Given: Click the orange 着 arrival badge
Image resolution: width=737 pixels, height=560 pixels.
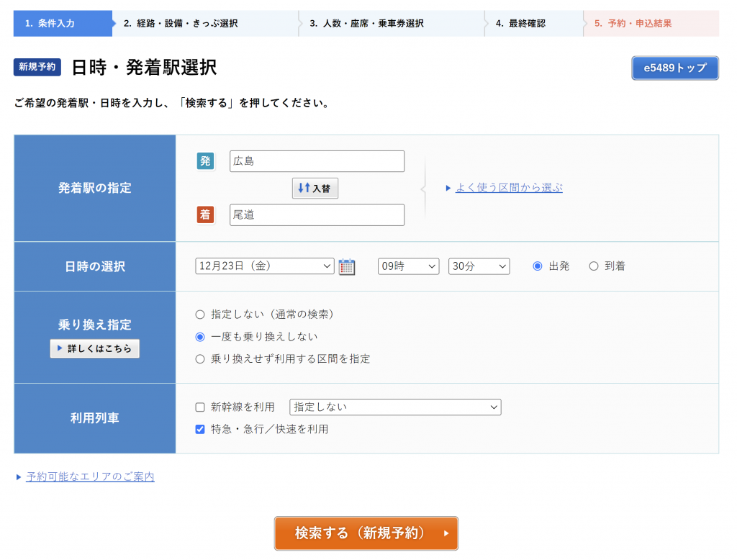Looking at the screenshot, I should pyautogui.click(x=206, y=214).
